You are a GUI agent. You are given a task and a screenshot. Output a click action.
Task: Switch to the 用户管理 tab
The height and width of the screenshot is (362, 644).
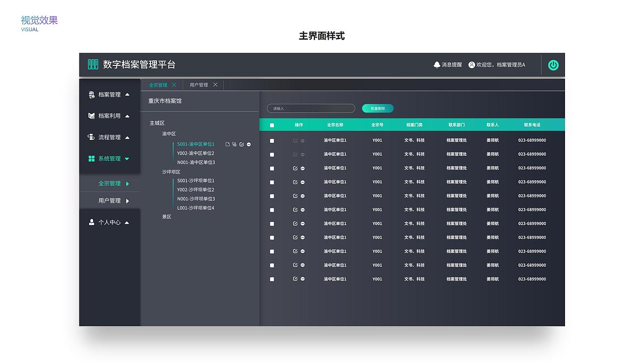(x=199, y=84)
